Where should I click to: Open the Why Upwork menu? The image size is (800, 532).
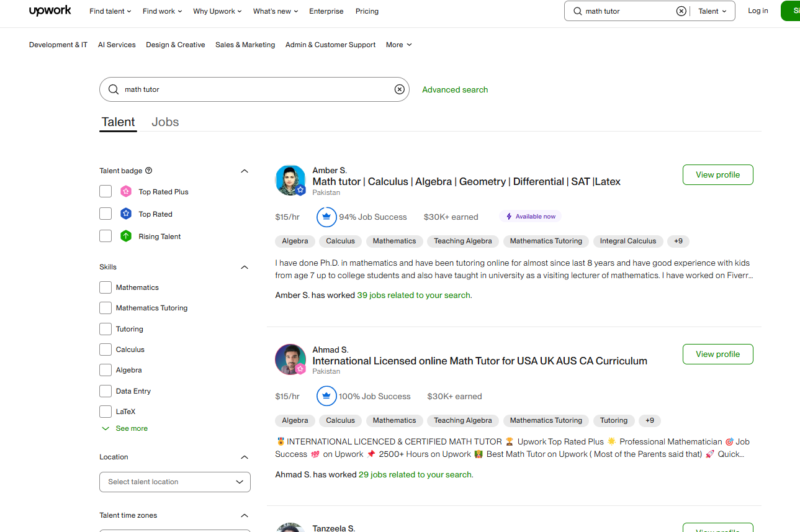[217, 11]
